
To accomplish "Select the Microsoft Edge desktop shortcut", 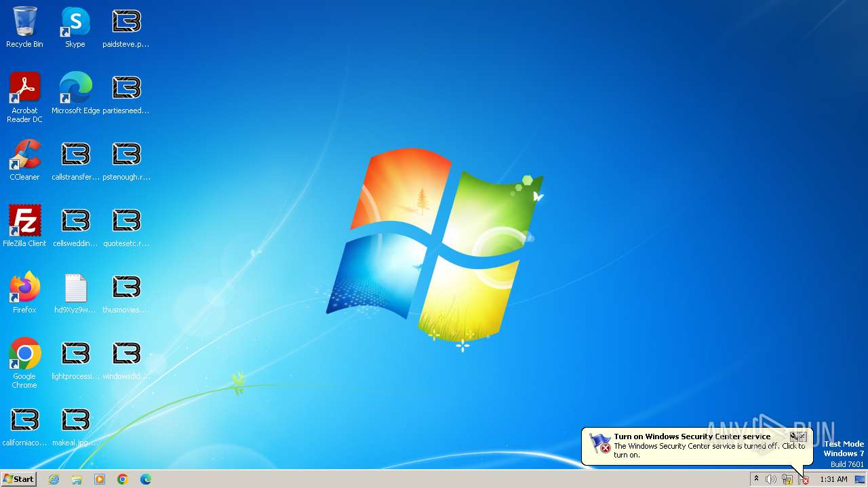I will click(x=75, y=94).
